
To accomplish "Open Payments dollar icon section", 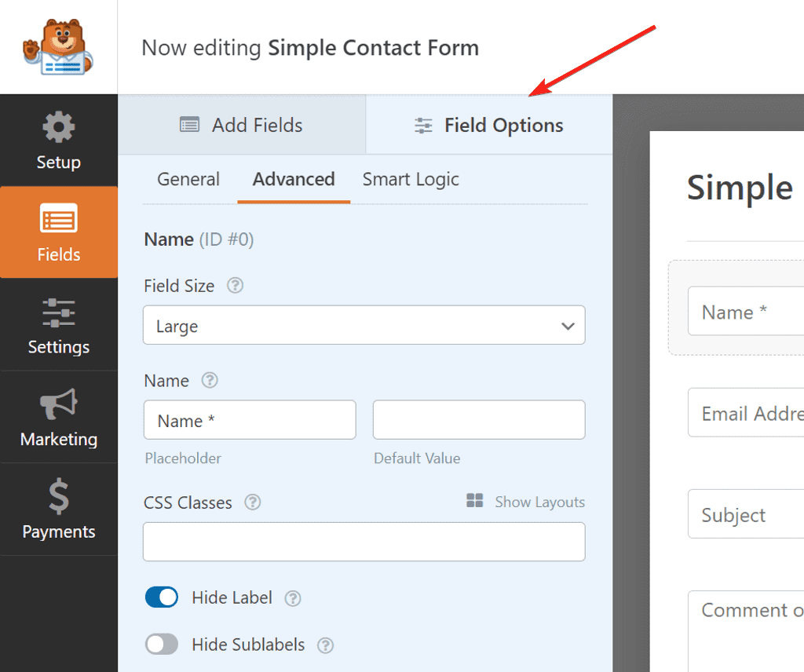I will point(59,497).
